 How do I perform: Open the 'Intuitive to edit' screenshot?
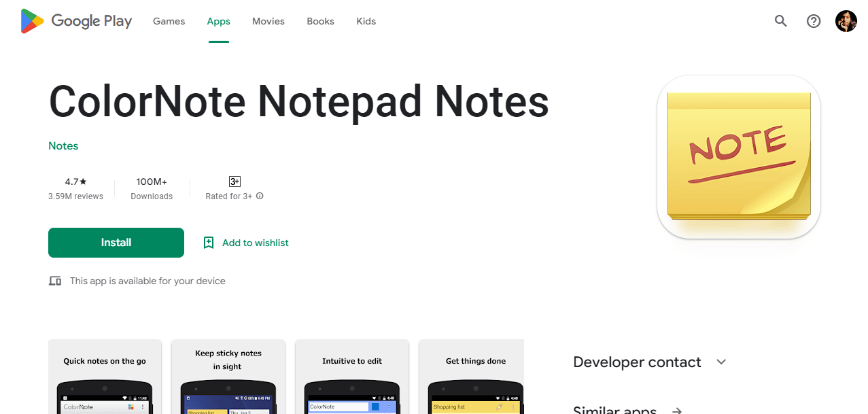click(352, 377)
